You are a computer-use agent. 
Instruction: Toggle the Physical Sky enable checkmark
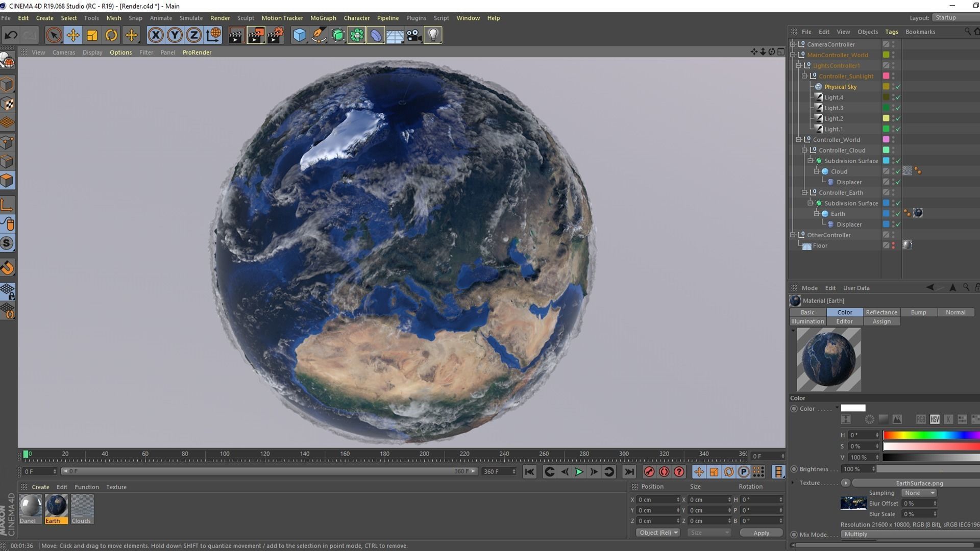[x=898, y=87]
